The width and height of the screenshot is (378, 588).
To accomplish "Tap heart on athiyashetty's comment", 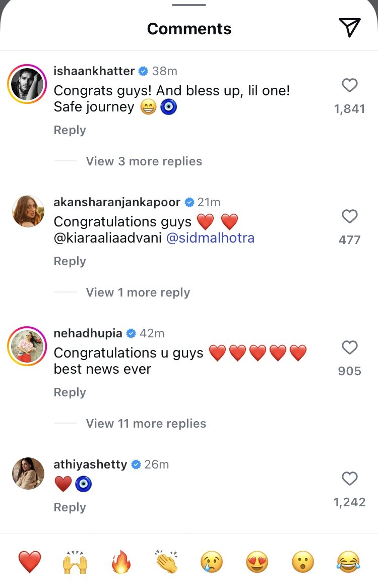I will [x=349, y=479].
